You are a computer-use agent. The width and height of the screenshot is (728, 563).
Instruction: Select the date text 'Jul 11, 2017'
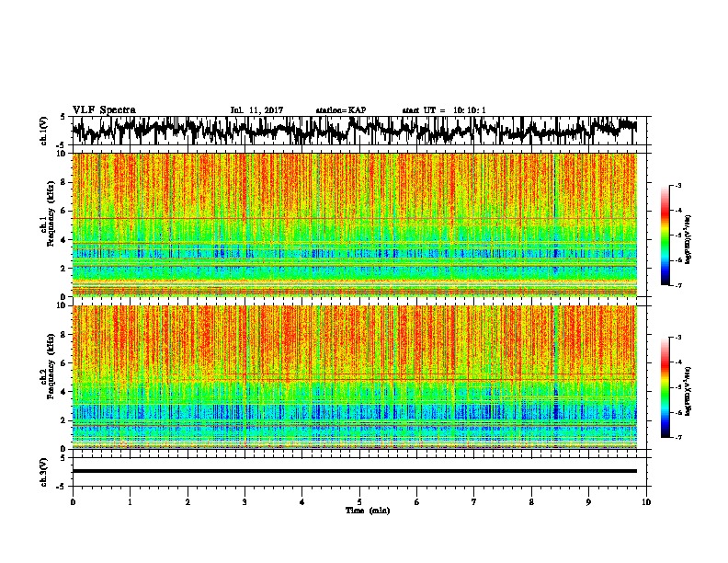(256, 110)
